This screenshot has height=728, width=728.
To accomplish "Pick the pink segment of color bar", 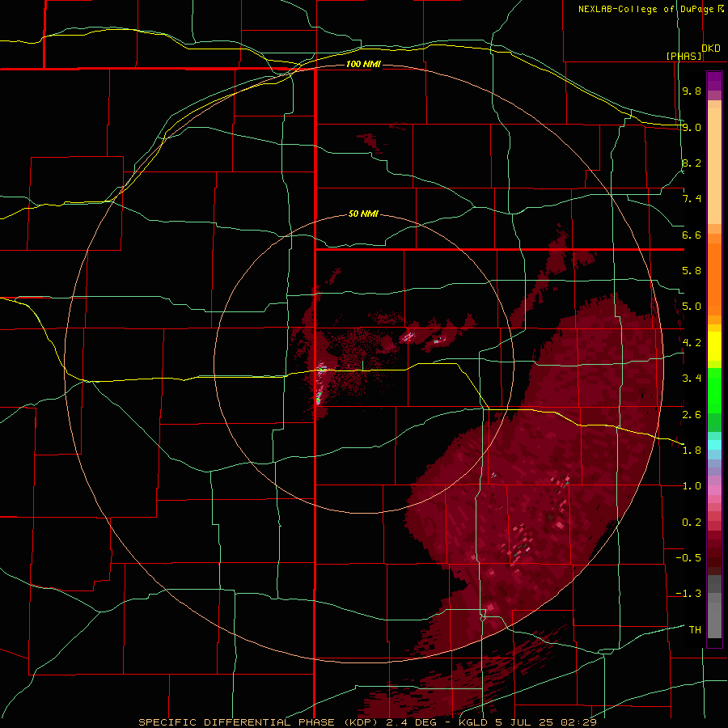I will (x=714, y=490).
